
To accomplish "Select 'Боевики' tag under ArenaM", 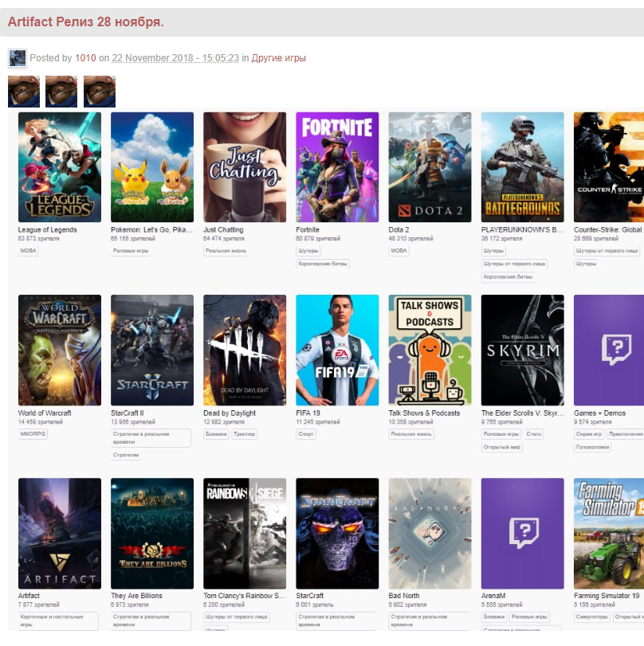I will click(494, 617).
